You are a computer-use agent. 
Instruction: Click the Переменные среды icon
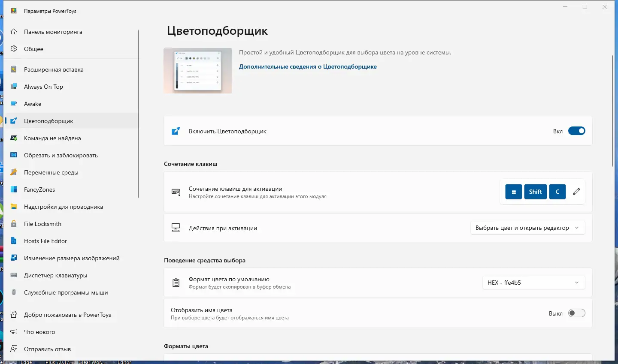coord(14,172)
